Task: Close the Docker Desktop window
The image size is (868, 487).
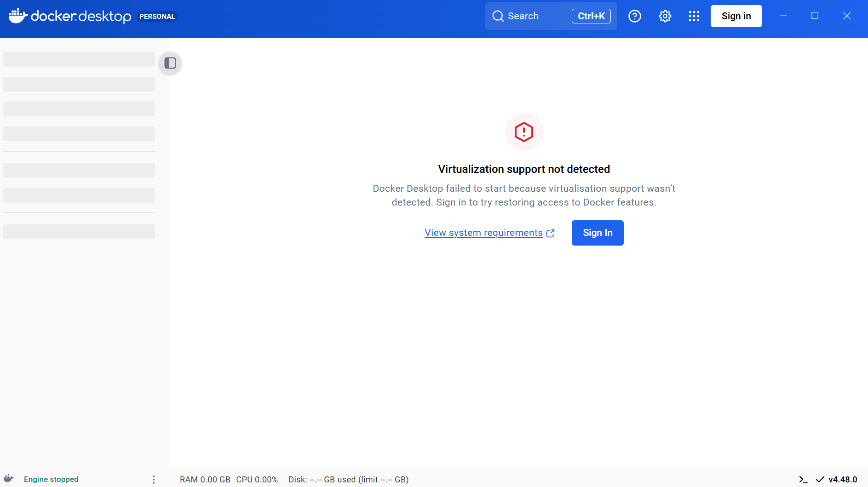Action: (x=847, y=16)
